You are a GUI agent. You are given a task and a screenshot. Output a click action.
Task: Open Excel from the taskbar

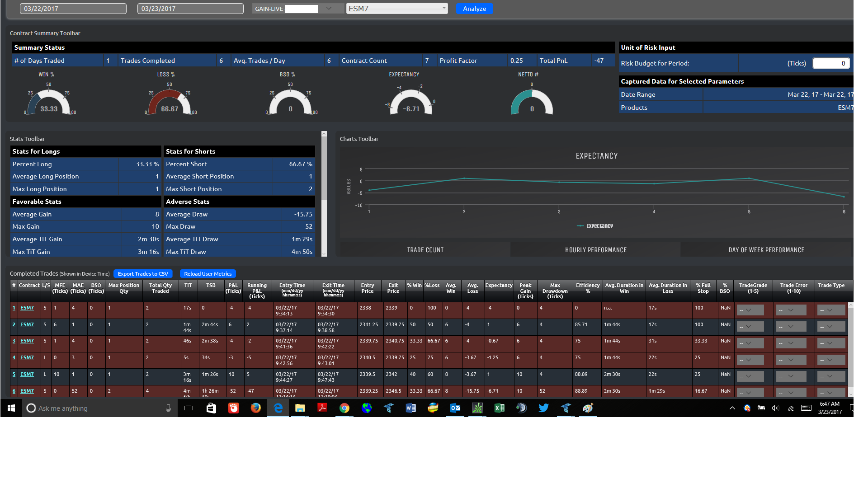499,408
